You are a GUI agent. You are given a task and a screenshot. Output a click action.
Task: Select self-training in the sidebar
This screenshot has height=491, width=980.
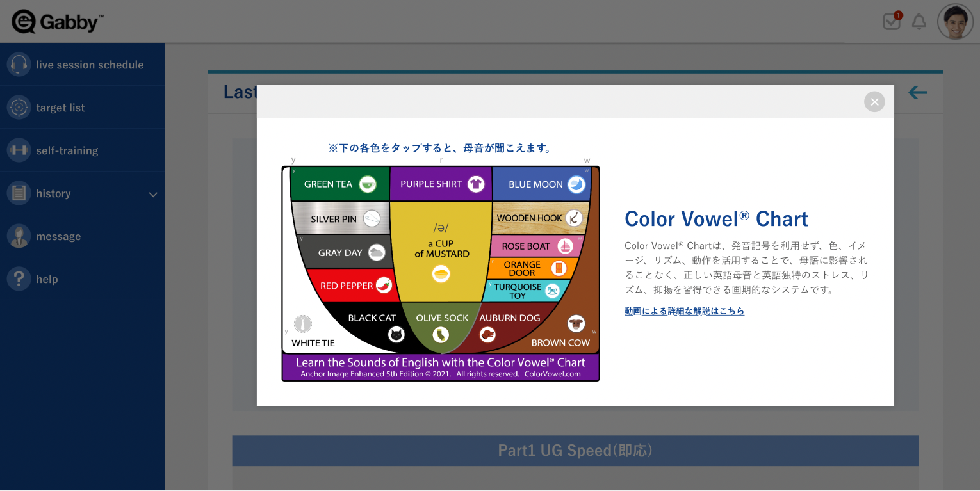point(83,150)
